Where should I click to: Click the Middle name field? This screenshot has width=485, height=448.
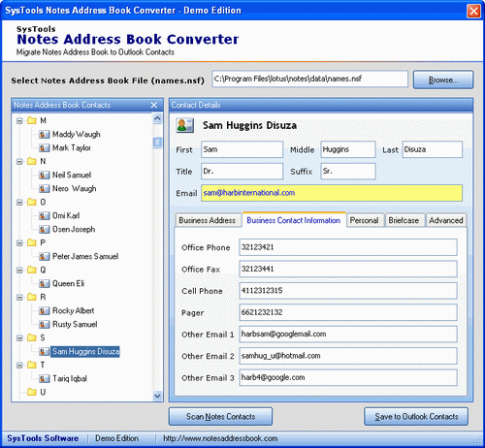tap(348, 149)
